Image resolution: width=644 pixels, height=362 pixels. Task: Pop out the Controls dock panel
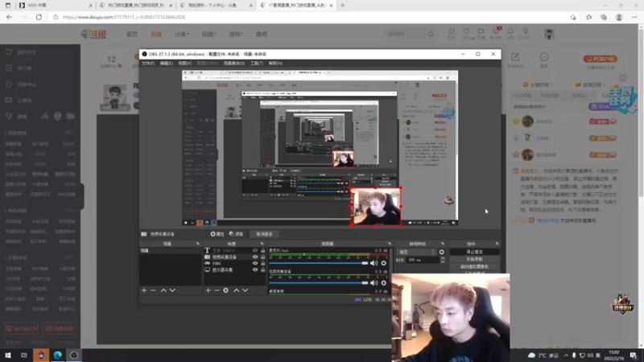[497, 244]
